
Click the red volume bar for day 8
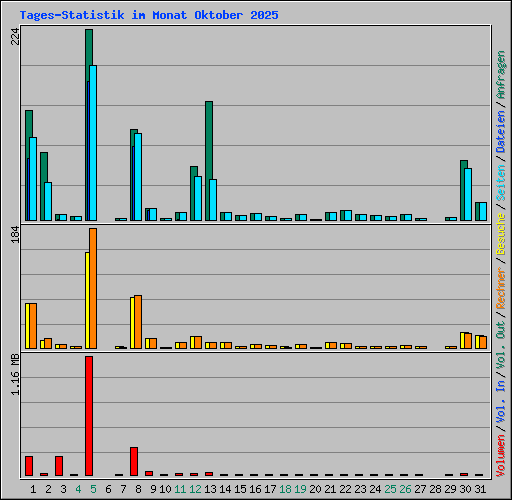[134, 461]
